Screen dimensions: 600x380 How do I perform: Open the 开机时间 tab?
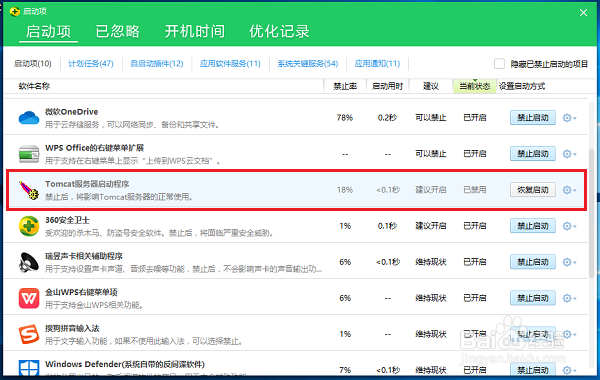195,31
